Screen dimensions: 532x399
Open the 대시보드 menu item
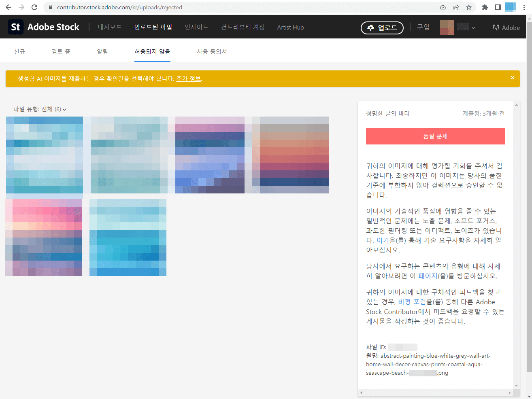110,27
